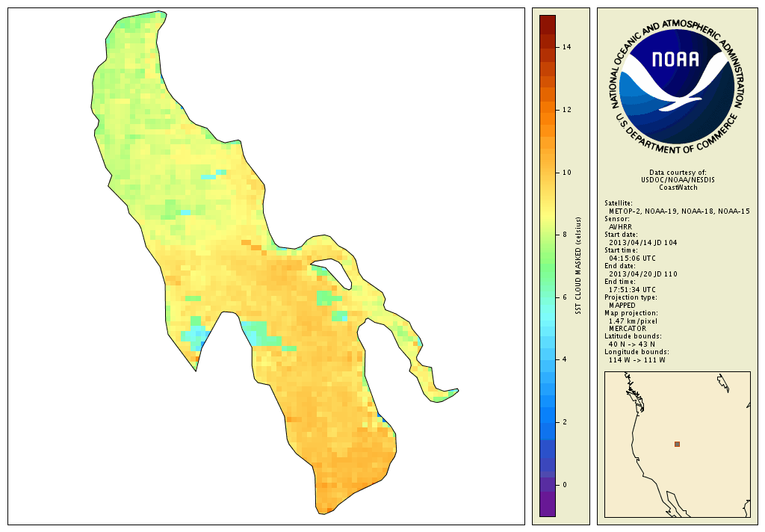
Task: Click the '2013/04/20 JD 110' end date value
Action: (643, 273)
